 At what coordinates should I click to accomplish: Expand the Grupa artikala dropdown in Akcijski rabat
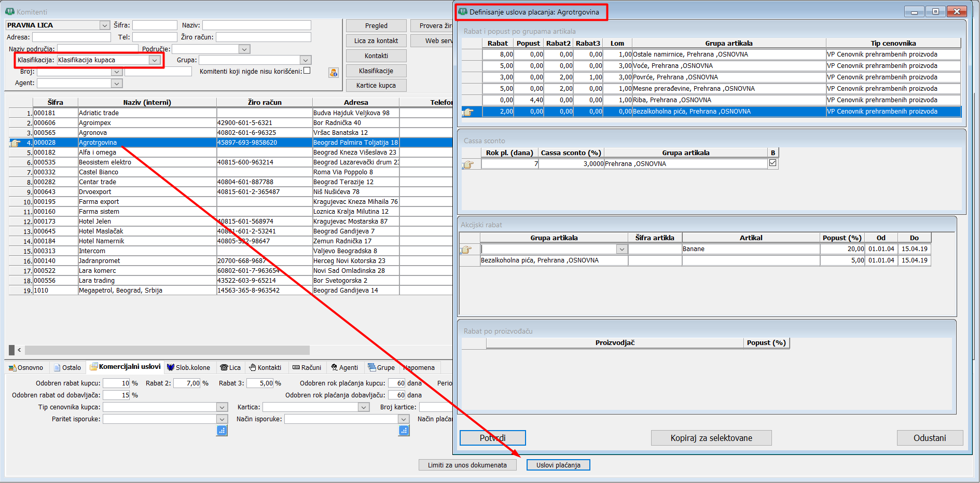[622, 250]
